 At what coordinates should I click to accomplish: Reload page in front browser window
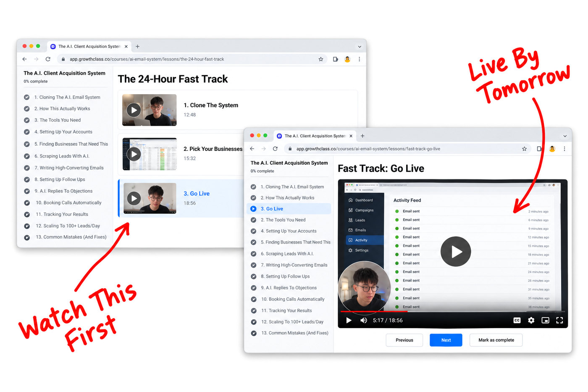(x=275, y=149)
